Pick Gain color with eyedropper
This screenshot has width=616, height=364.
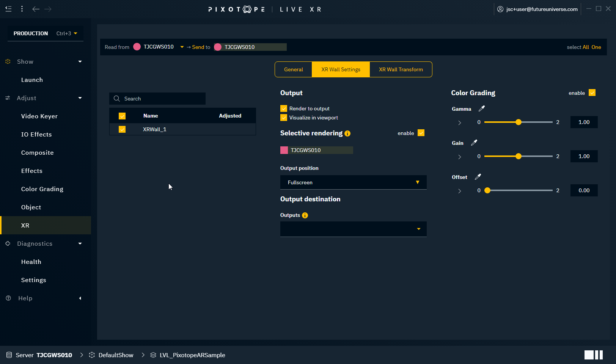[474, 143]
